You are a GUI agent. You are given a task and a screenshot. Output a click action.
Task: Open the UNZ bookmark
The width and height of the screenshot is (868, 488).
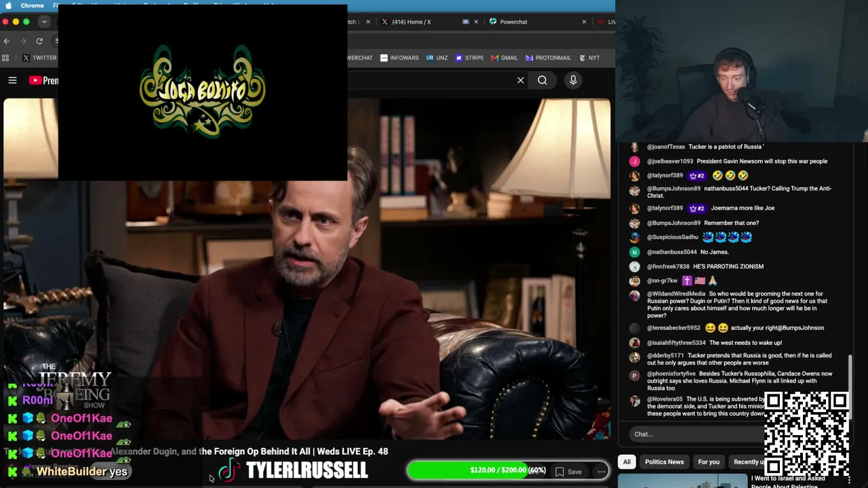click(x=437, y=58)
